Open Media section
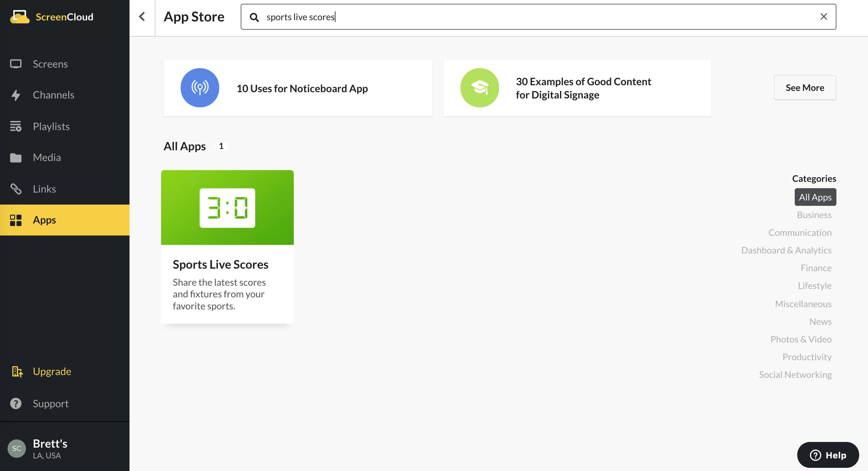Image resolution: width=868 pixels, height=471 pixels. (65, 158)
